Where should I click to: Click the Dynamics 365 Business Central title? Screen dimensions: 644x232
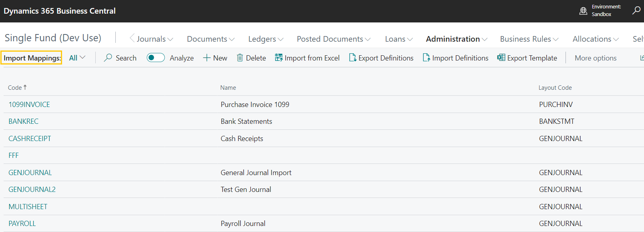coord(60,11)
